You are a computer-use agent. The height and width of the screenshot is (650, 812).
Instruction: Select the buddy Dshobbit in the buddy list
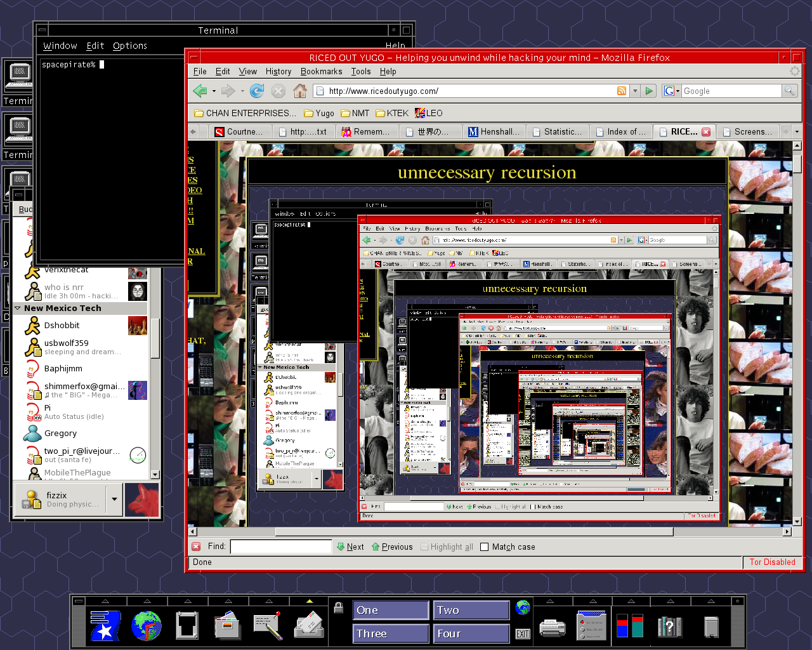(x=81, y=326)
